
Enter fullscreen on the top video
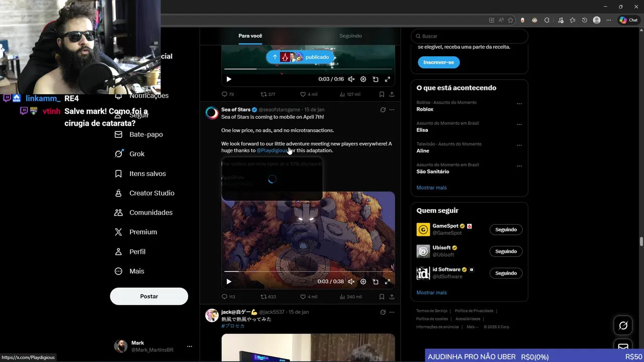387,79
